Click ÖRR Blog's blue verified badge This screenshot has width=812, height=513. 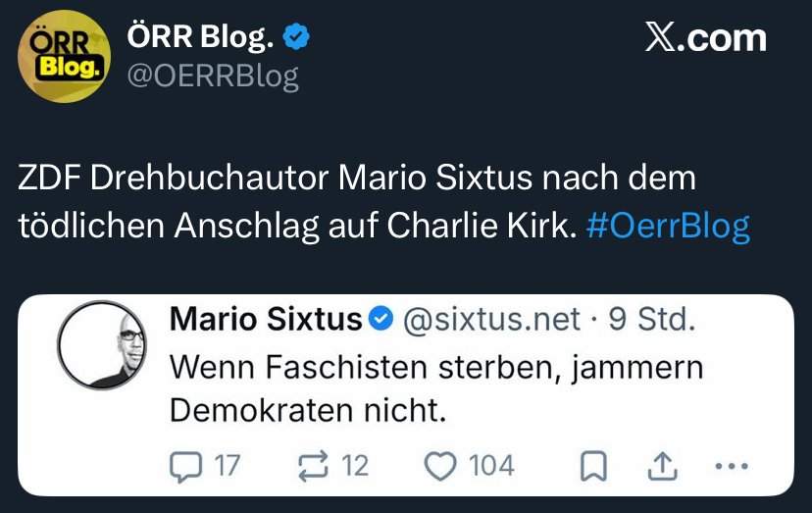(297, 36)
